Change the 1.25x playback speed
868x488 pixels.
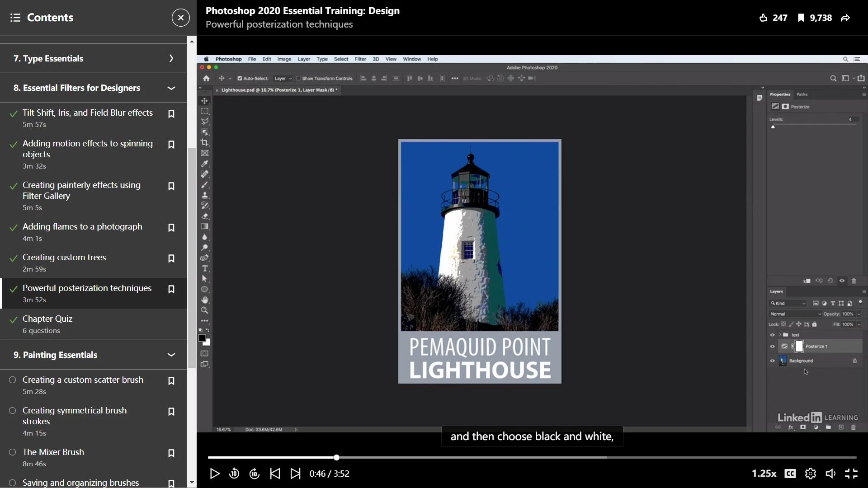[x=764, y=474]
